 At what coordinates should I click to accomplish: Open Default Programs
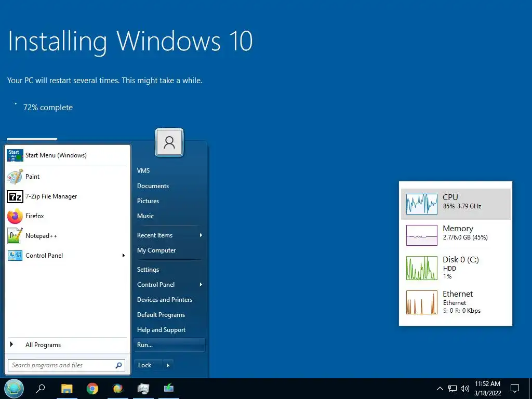[x=161, y=315]
